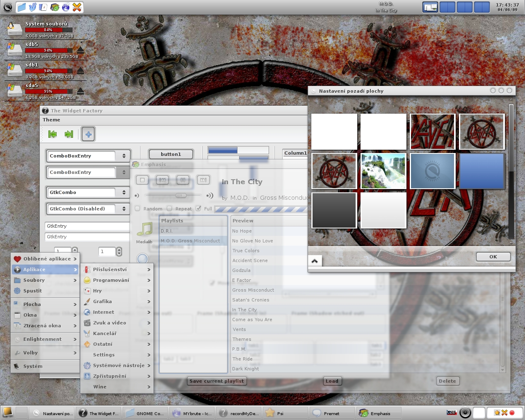This screenshot has height=420, width=525.
Task: Click button1 in Widget Factory
Action: (x=171, y=154)
